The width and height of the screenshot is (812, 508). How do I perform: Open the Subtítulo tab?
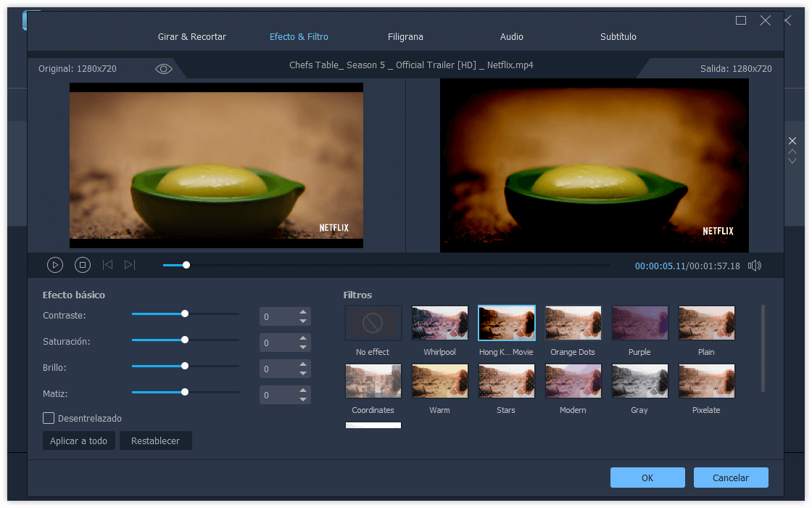click(618, 37)
